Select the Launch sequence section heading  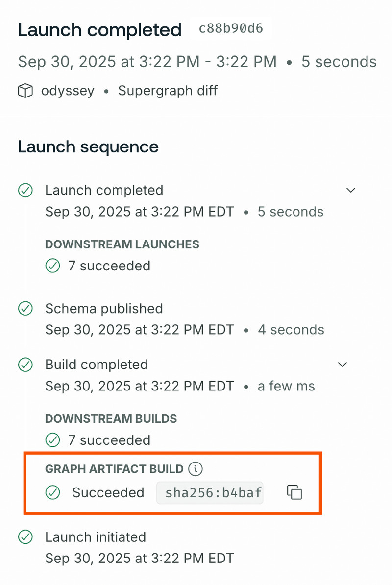(88, 146)
